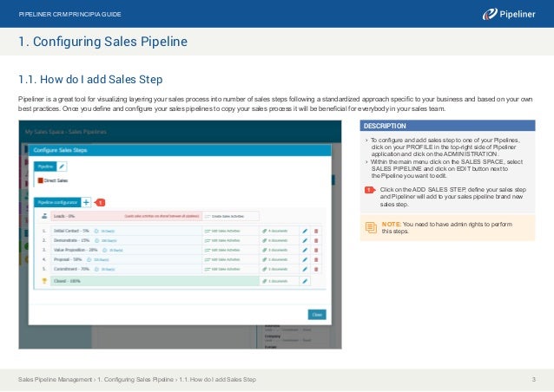Edit Initial Contact step with pencil icon
Image resolution: width=554 pixels, height=392 pixels.
(x=305, y=231)
